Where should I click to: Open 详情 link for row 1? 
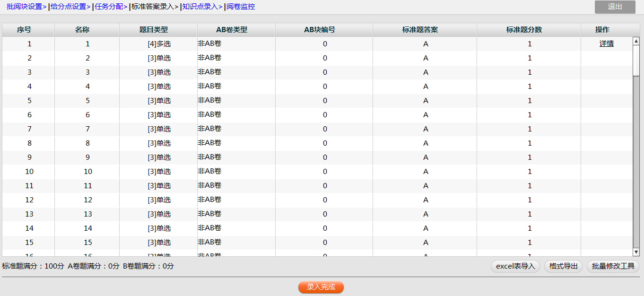click(606, 44)
